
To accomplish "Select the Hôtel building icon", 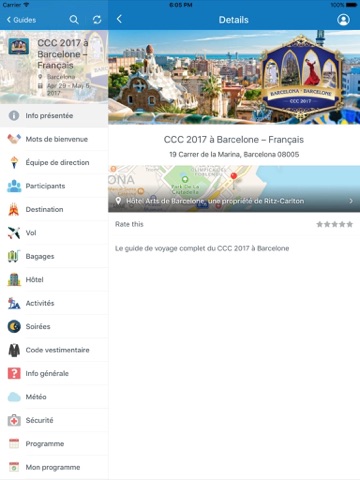I will pos(14,280).
